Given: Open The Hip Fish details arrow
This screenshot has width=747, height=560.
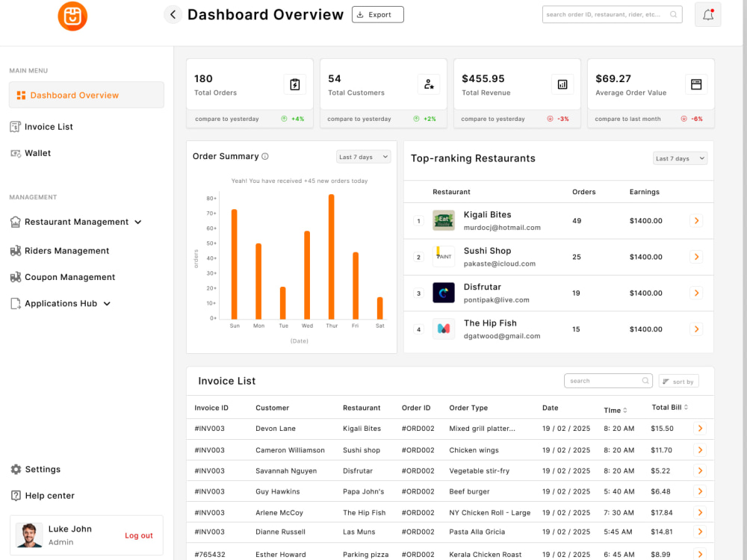Looking at the screenshot, I should pyautogui.click(x=696, y=329).
